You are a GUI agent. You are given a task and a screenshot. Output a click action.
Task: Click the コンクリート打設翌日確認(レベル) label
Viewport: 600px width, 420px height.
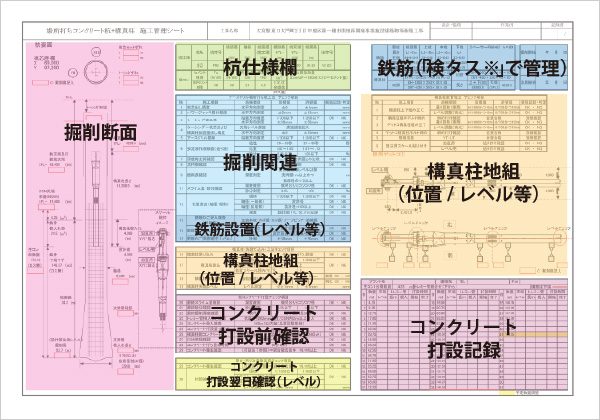point(263,374)
